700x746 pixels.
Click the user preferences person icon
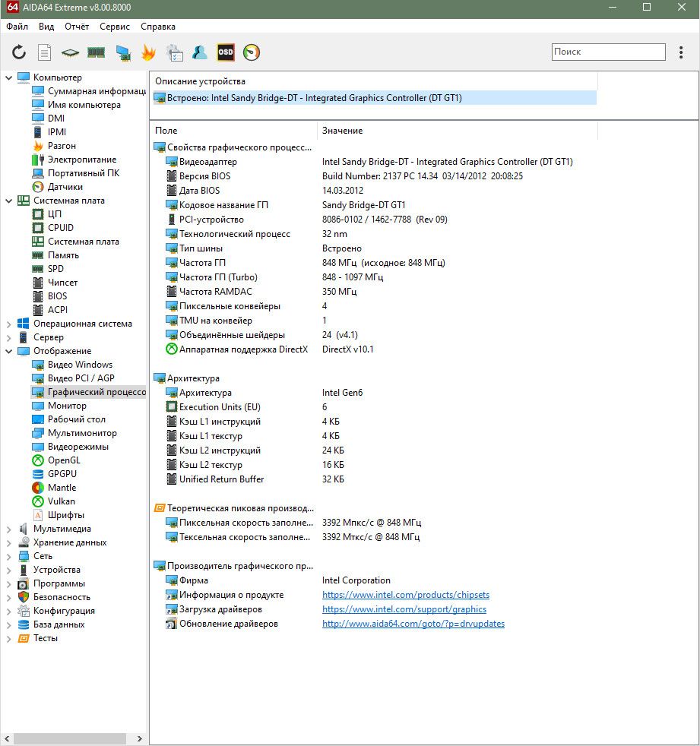pyautogui.click(x=199, y=52)
